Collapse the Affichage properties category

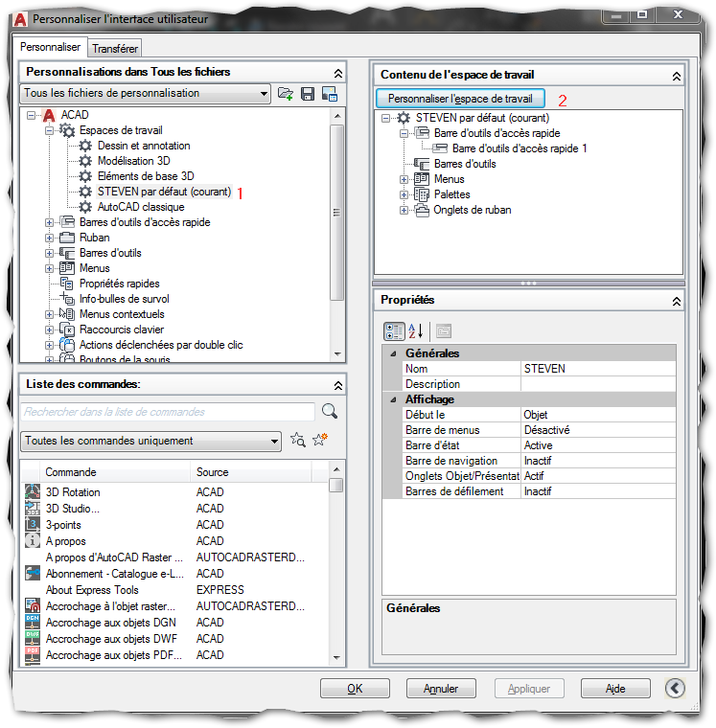pos(393,399)
